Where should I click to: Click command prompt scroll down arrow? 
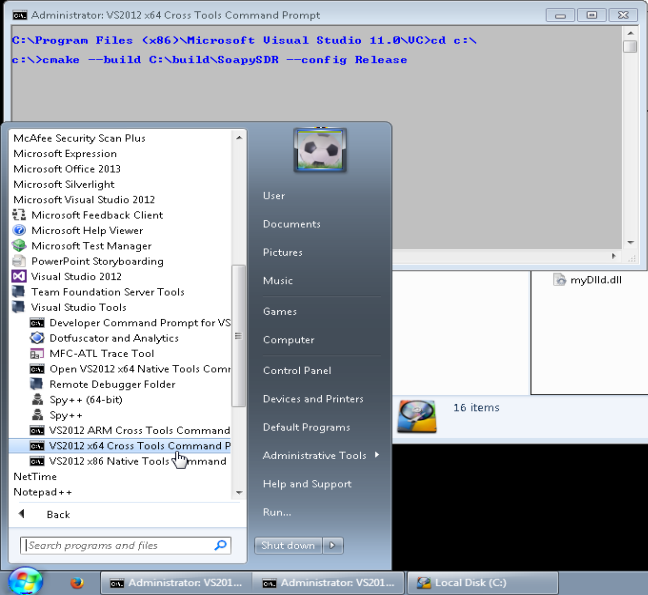click(630, 243)
